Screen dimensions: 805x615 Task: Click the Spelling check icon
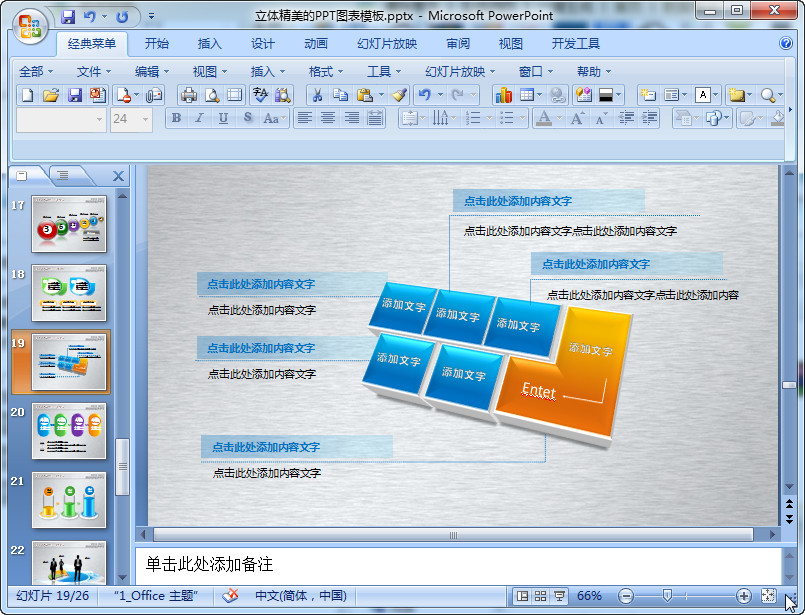(x=260, y=95)
